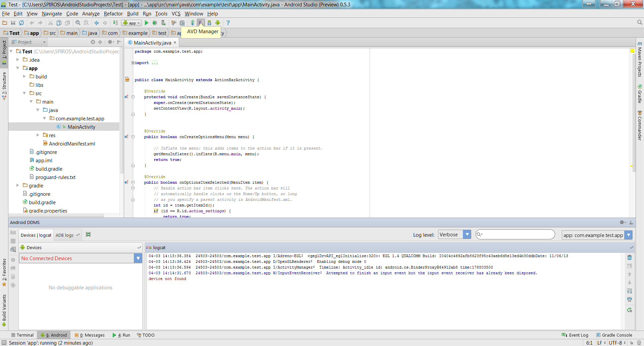
Task: Collapse the src folder node
Action: (24, 93)
